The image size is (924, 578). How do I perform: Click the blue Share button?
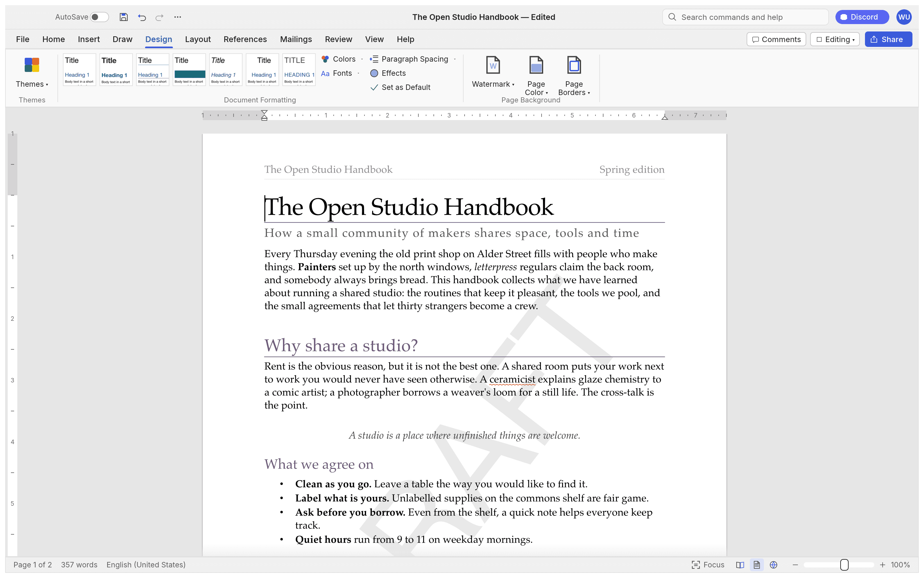click(888, 39)
